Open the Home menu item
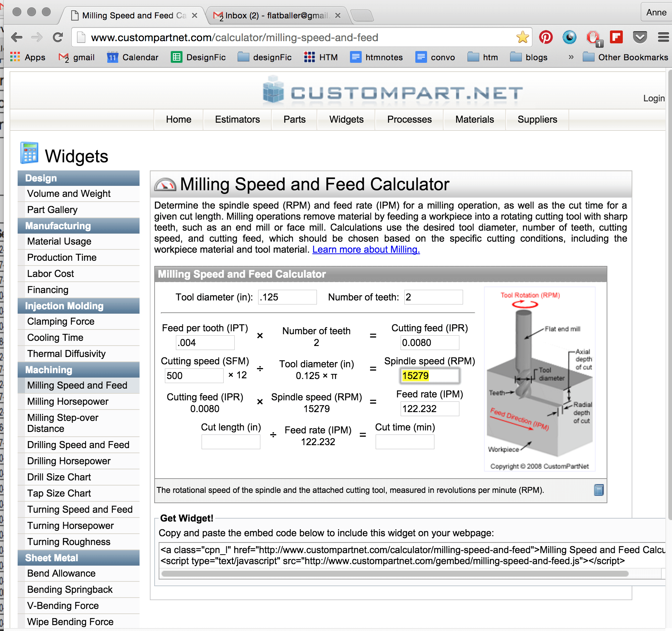The height and width of the screenshot is (631, 672). click(x=178, y=119)
